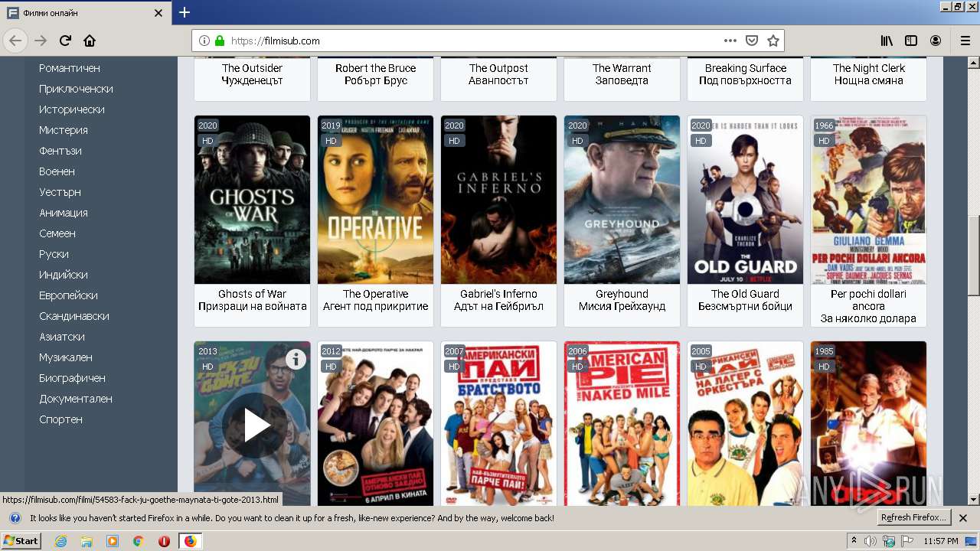The height and width of the screenshot is (551, 980).
Task: Open The Old Guard poster
Action: 745,200
